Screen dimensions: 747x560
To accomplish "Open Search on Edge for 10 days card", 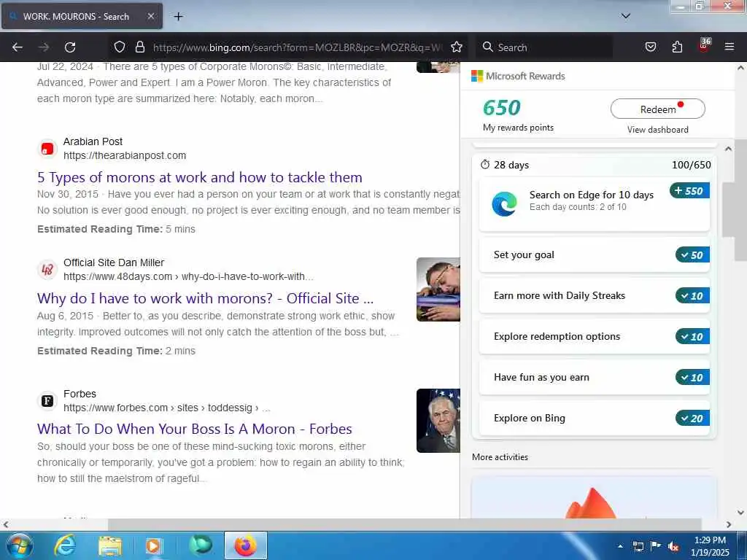I will [594, 204].
